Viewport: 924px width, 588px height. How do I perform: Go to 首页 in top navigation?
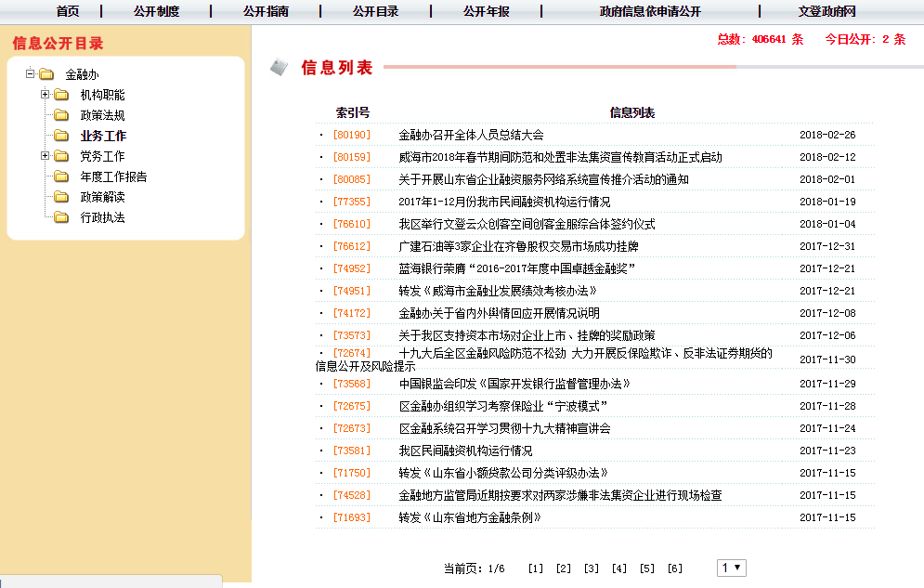68,11
